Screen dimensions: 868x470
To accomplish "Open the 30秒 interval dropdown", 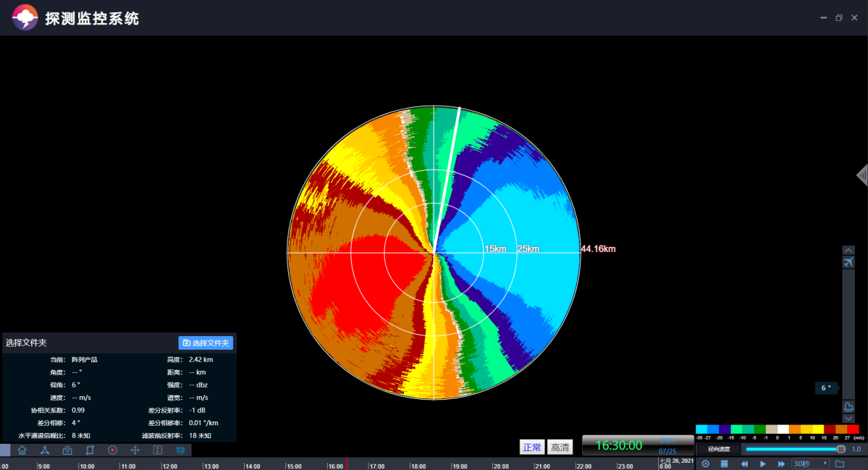I will [x=810, y=463].
